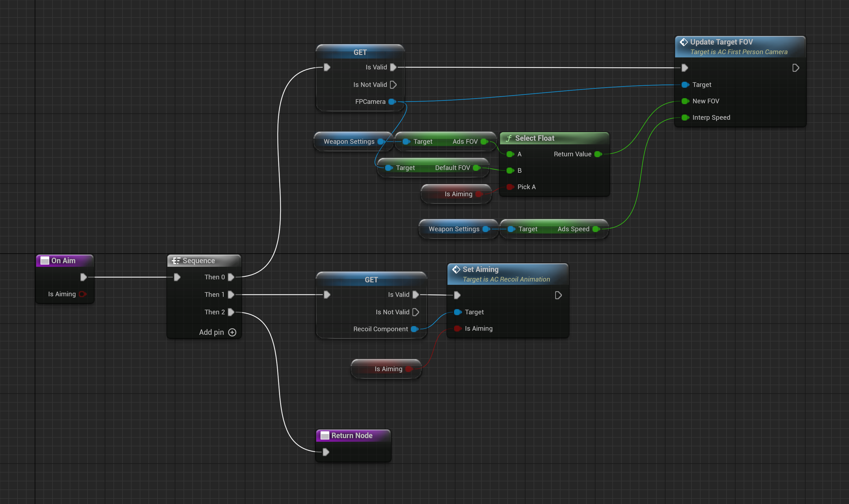The image size is (849, 504).
Task: Click the FPCamera output object pin
Action: point(392,102)
